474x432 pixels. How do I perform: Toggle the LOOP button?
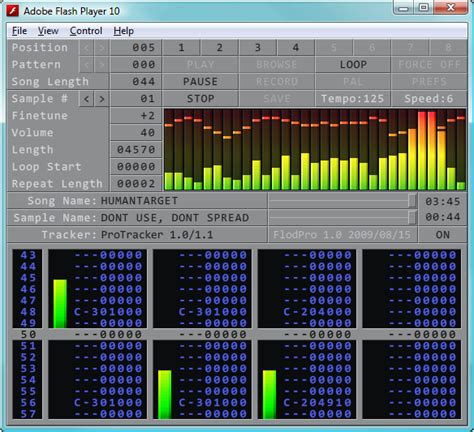(353, 65)
